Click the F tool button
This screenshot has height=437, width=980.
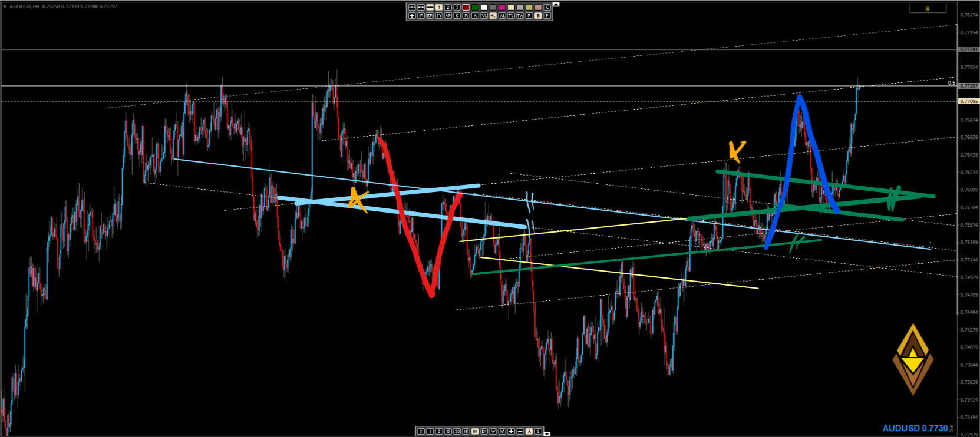pos(529,16)
